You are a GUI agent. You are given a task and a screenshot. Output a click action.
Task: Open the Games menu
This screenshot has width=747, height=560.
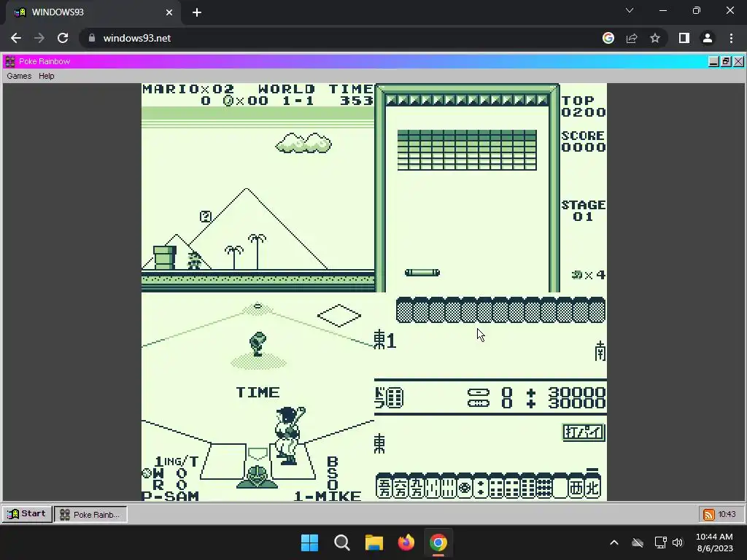pyautogui.click(x=19, y=76)
